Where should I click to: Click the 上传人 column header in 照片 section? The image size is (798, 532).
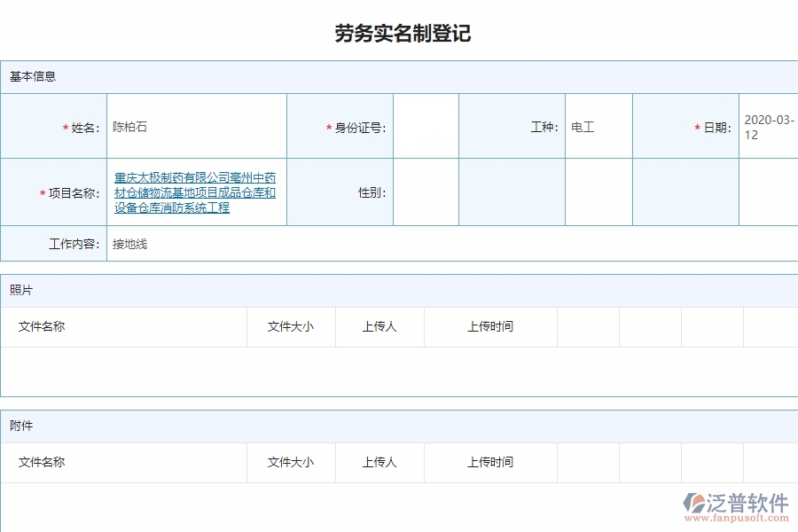[x=379, y=326]
